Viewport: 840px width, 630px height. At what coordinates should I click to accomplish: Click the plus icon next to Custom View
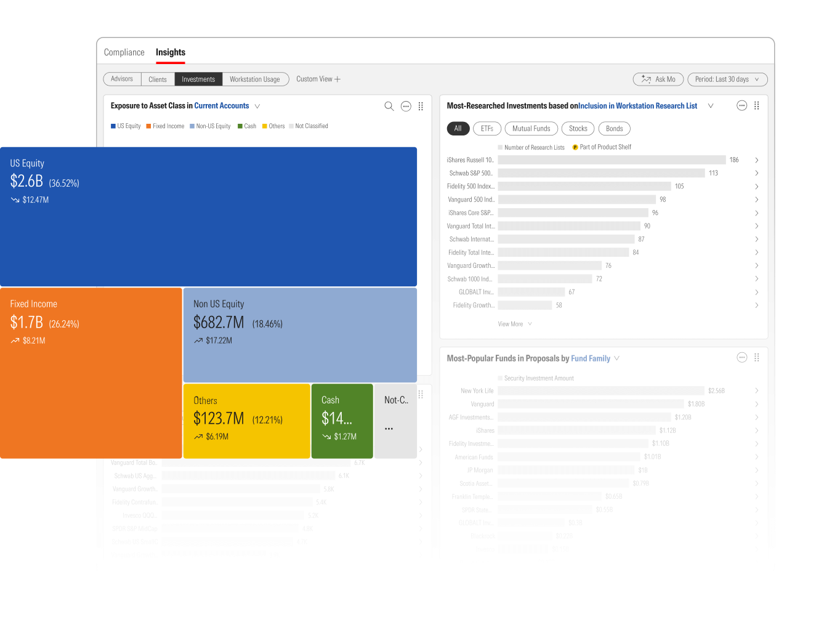[337, 79]
